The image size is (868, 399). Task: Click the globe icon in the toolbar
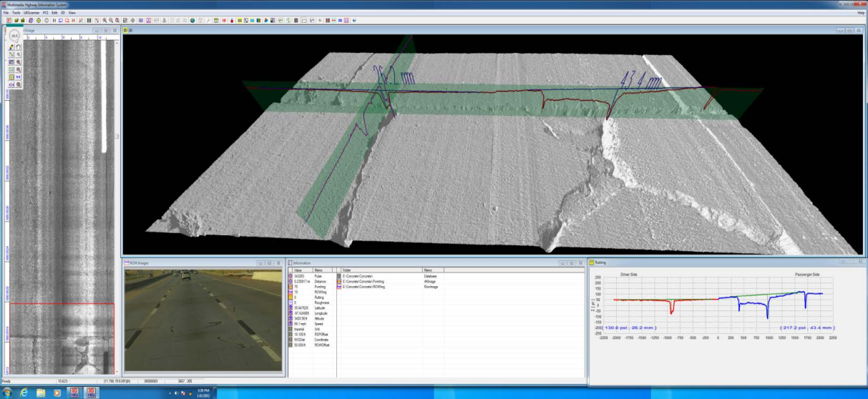192,21
